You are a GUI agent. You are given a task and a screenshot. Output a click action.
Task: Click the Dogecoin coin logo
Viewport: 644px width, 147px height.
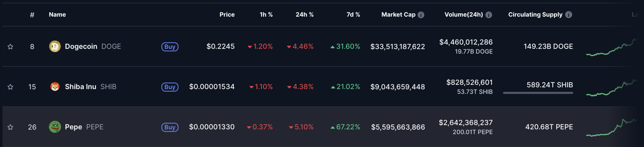pos(55,47)
